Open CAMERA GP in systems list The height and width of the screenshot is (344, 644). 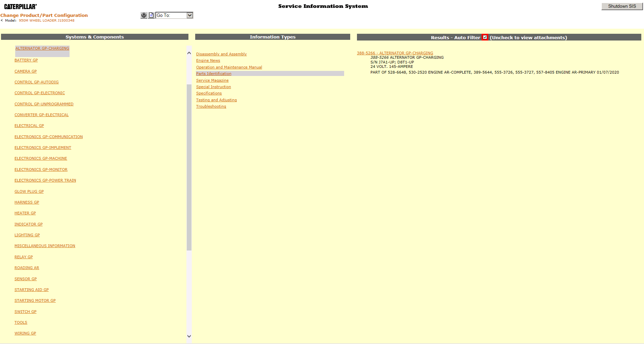[26, 71]
